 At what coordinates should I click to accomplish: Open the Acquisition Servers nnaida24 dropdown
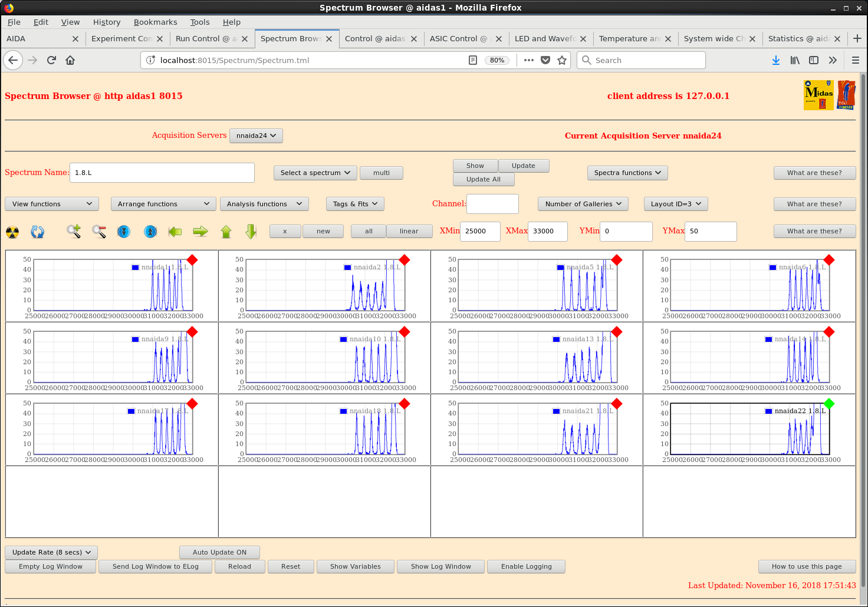256,136
